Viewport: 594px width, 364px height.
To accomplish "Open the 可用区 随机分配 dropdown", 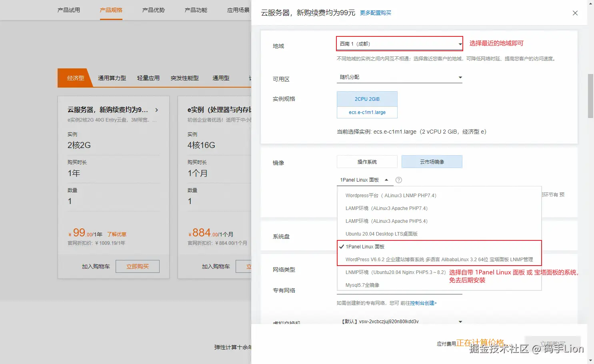I will [x=399, y=77].
